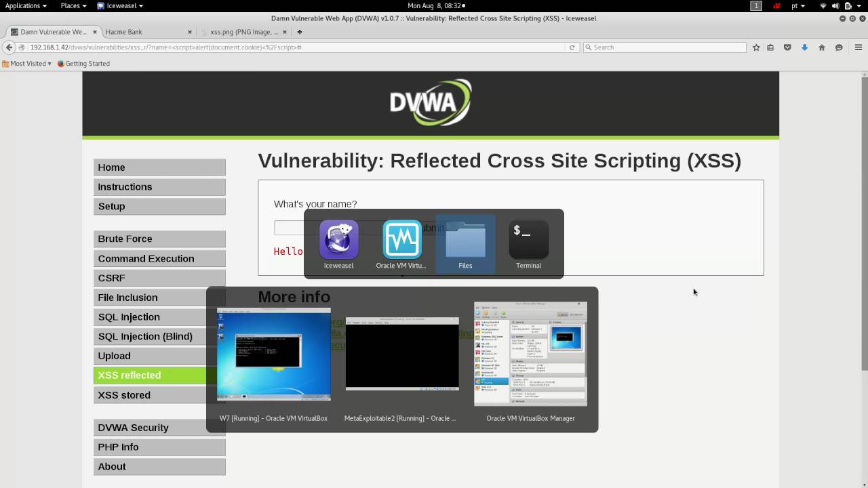The height and width of the screenshot is (488, 868).
Task: Open Command Execution vulnerability page
Action: point(159,258)
